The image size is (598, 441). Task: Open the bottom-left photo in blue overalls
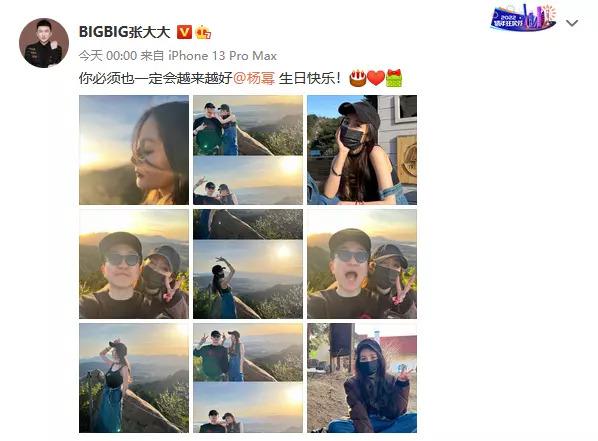pos(134,378)
